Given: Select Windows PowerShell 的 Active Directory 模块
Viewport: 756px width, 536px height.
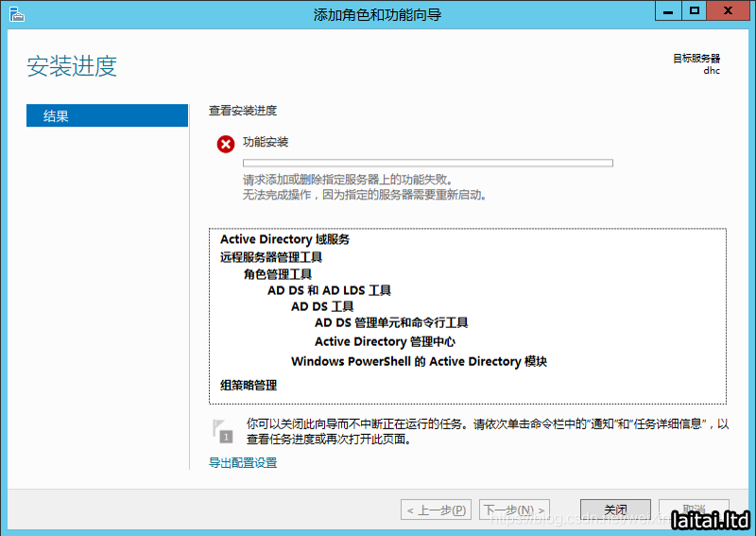Looking at the screenshot, I should [419, 362].
